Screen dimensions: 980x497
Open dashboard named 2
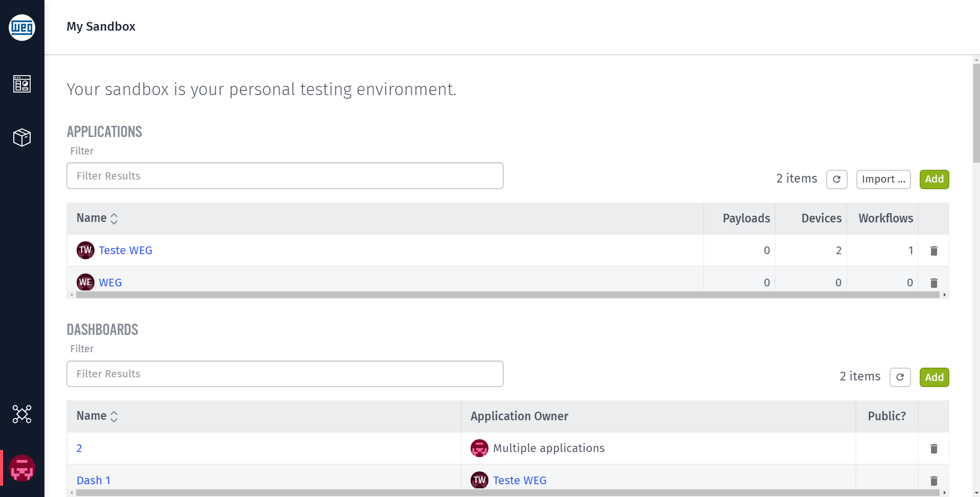[x=79, y=448]
